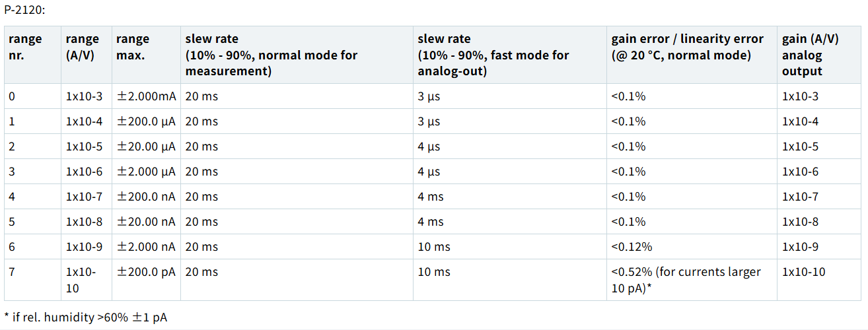The height and width of the screenshot is (330, 868).
Task: Select the "range nr." column header
Action: coord(25,47)
